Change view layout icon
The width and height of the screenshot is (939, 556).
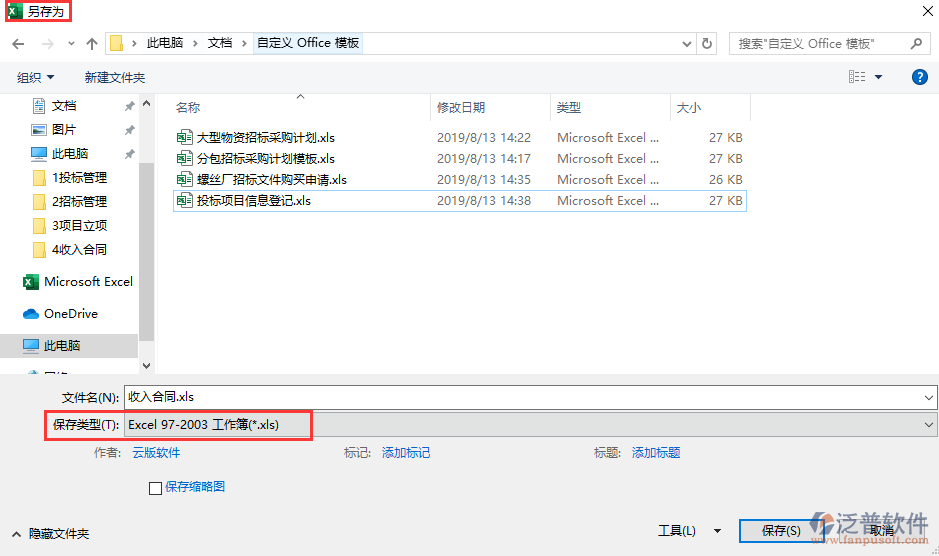[857, 77]
